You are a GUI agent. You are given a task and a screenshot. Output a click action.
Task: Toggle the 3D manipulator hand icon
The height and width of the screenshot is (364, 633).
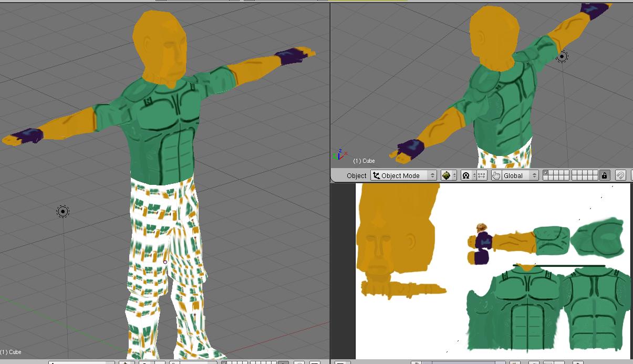coord(496,175)
